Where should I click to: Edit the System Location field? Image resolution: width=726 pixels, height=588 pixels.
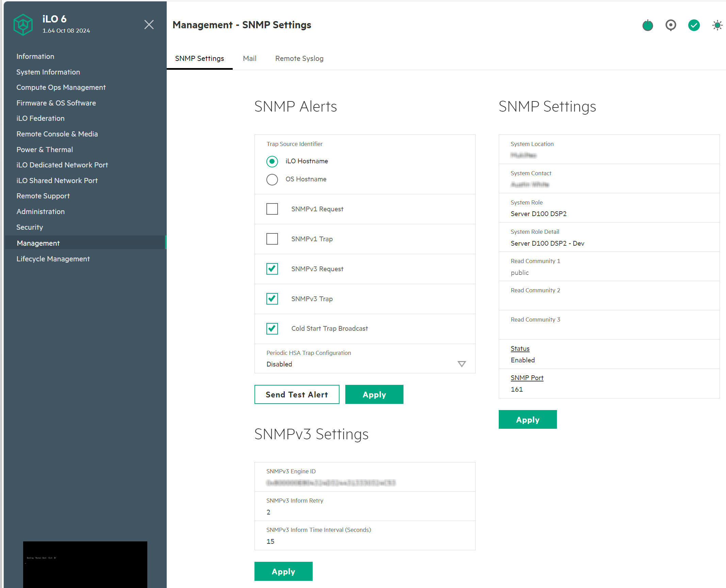[609, 150]
